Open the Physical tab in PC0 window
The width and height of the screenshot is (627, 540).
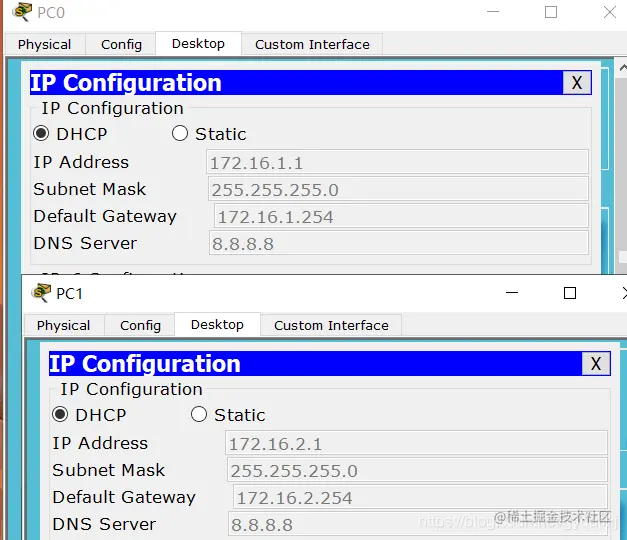[44, 44]
